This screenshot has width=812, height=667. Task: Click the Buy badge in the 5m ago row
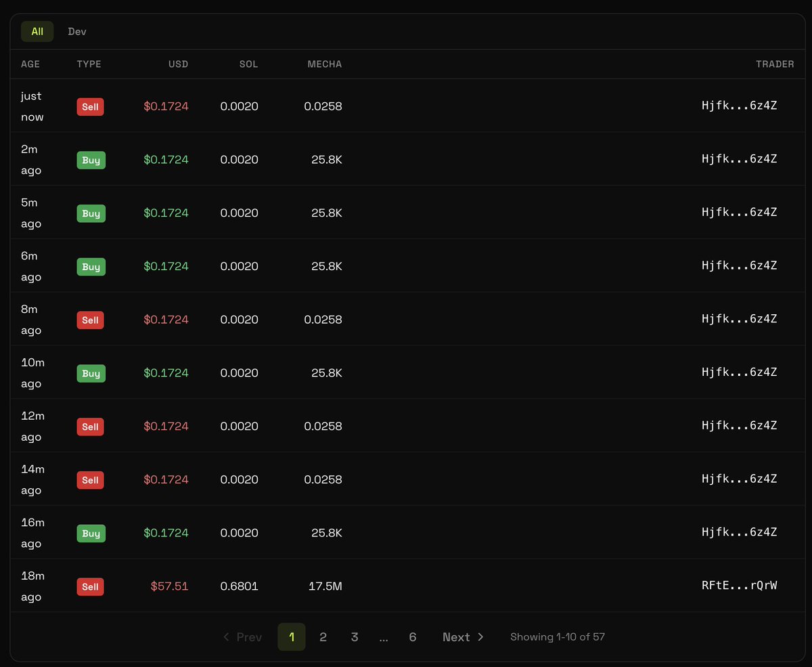point(91,213)
